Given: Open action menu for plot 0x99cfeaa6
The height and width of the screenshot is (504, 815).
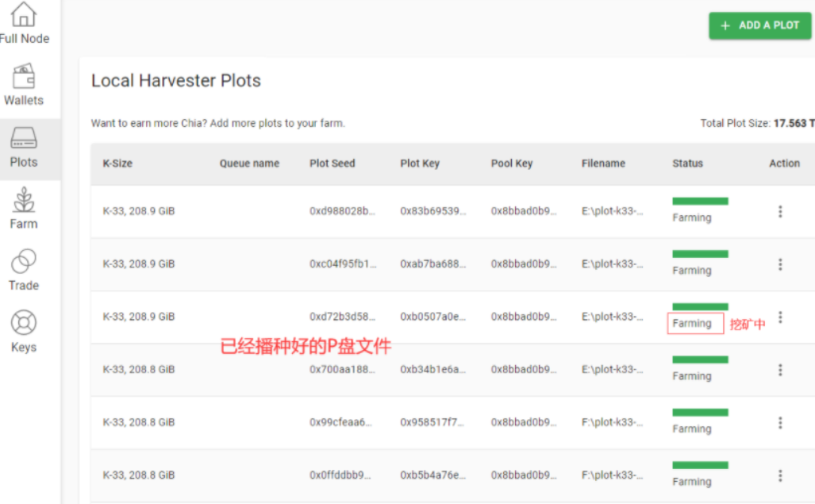Looking at the screenshot, I should tap(780, 423).
